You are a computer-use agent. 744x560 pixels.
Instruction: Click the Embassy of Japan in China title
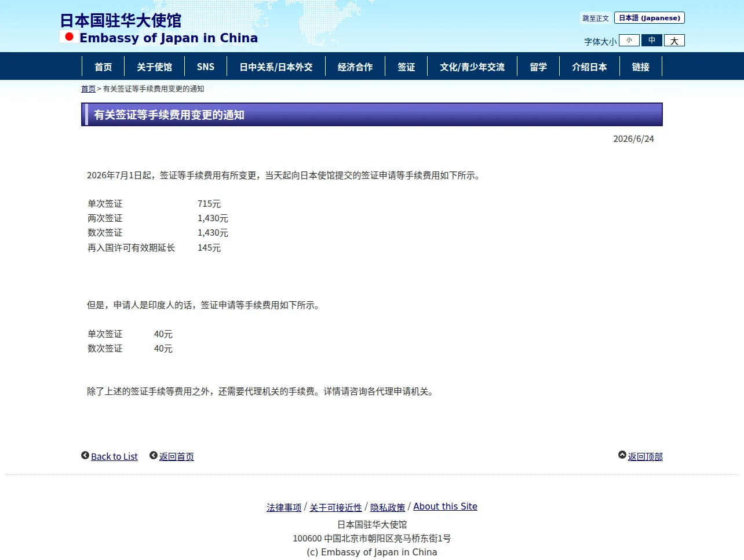(169, 38)
